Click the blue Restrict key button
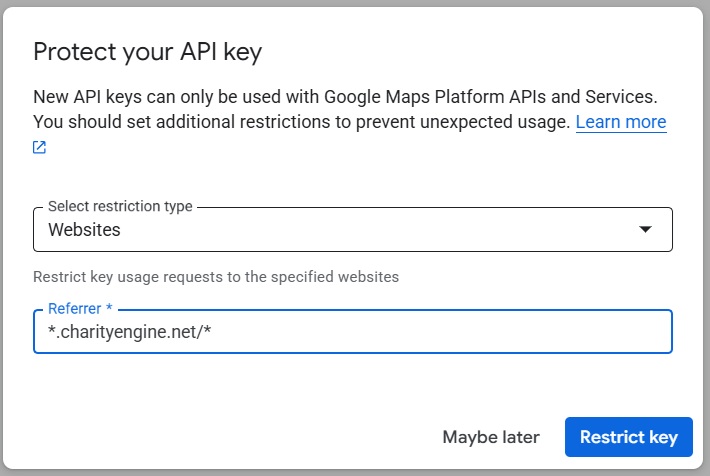Viewport: 710px width, 476px height. tap(628, 437)
